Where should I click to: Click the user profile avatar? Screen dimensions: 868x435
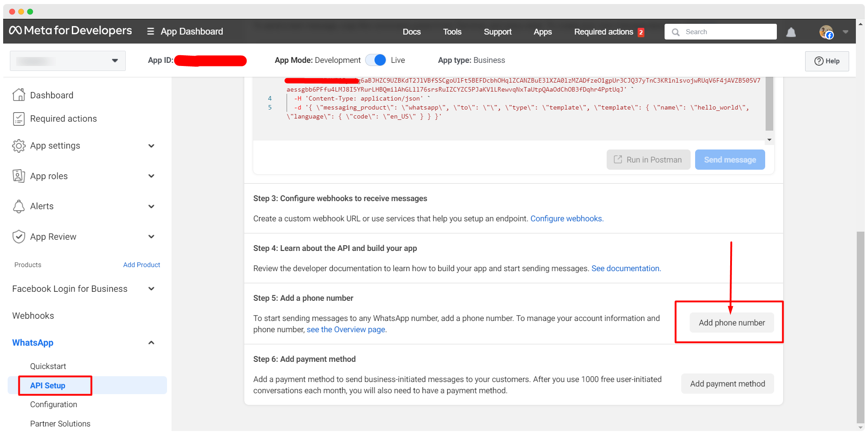(826, 32)
